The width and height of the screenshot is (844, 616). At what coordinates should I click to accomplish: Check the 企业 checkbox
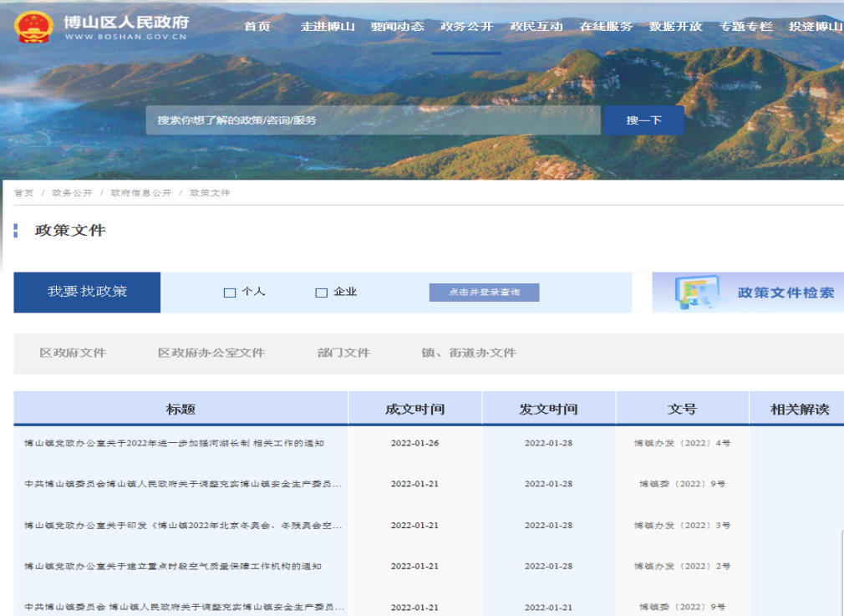tap(321, 293)
